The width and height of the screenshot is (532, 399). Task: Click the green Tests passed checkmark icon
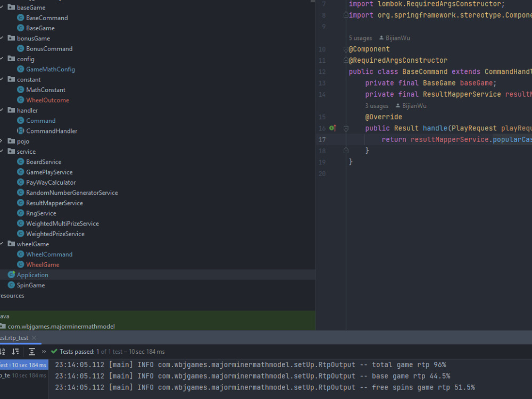54,352
